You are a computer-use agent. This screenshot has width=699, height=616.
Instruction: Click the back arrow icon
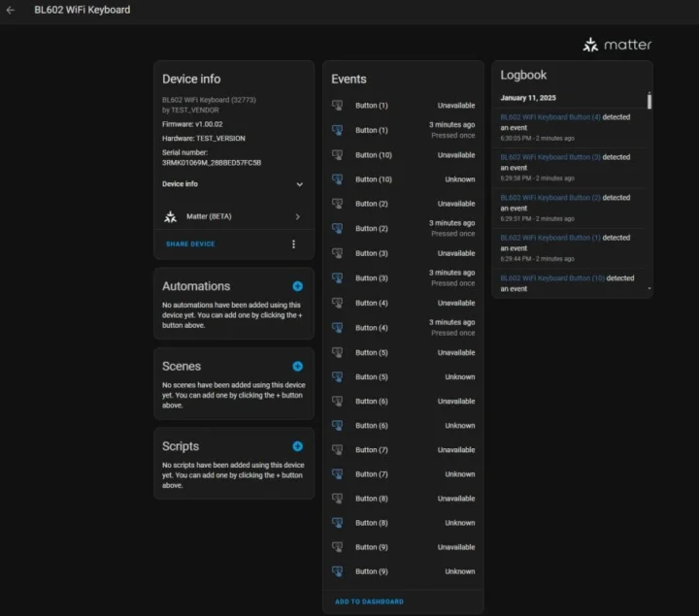click(x=11, y=11)
